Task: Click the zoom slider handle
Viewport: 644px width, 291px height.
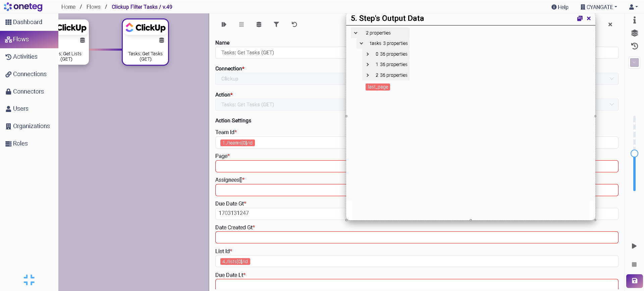Action: [634, 154]
